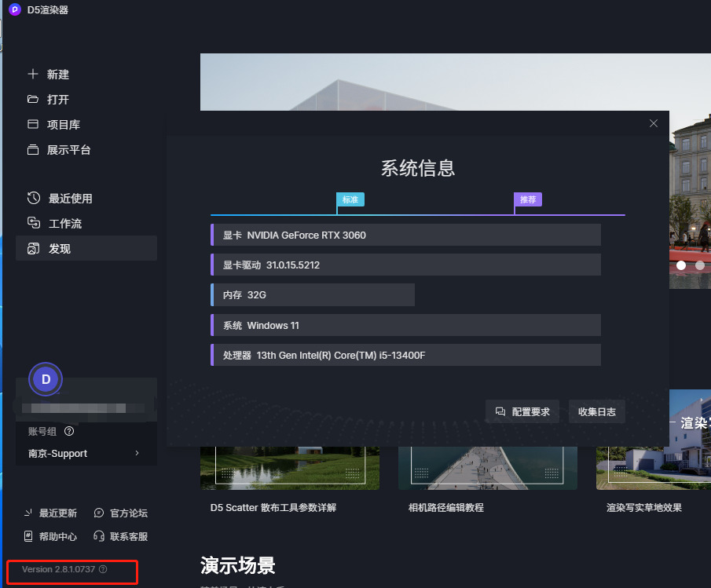The image size is (711, 588).
Task: Click the 渲染写实草地效果 title
Action: (644, 507)
